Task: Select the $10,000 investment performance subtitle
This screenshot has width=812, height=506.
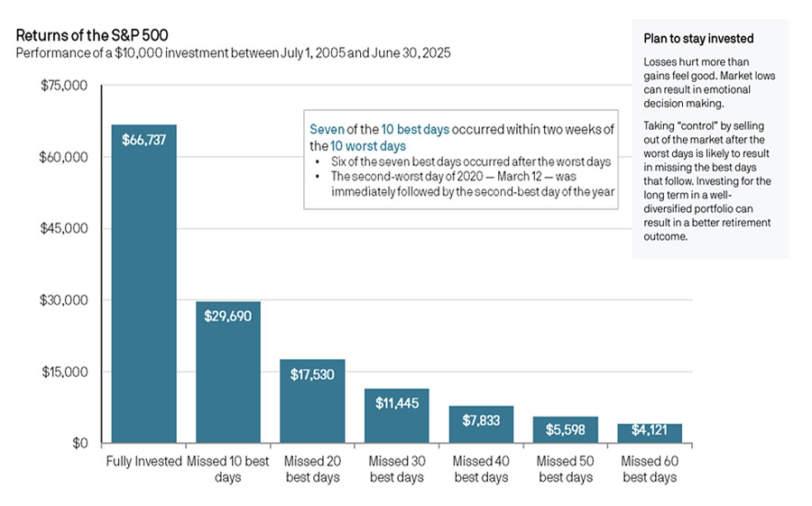Action: [x=234, y=53]
